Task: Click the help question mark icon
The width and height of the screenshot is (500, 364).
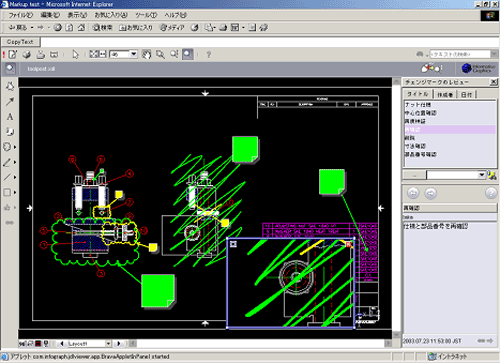Action: tap(209, 54)
